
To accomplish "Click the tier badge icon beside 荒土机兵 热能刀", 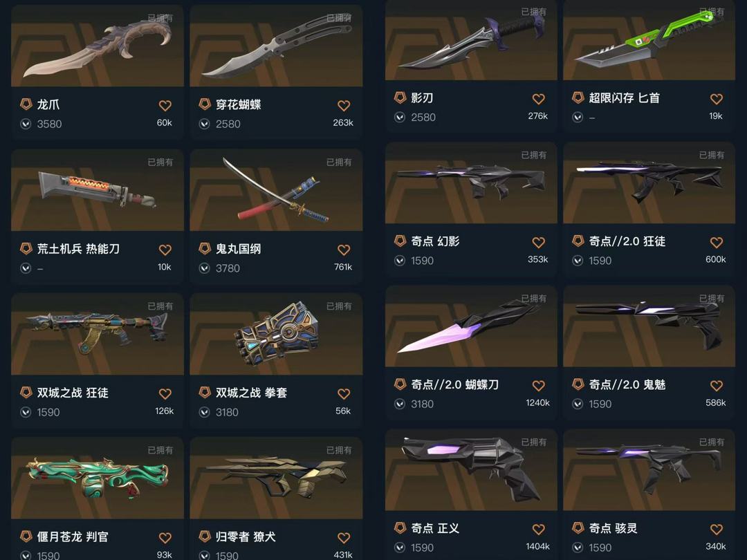I will [x=26, y=248].
